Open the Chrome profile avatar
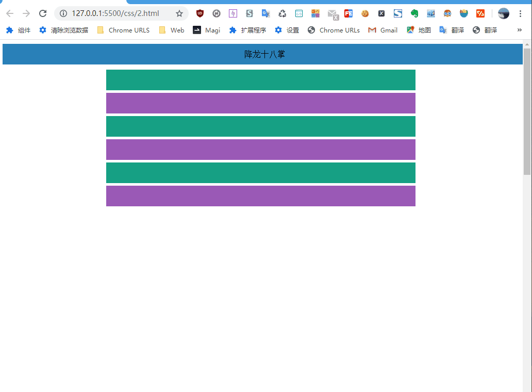 tap(503, 13)
